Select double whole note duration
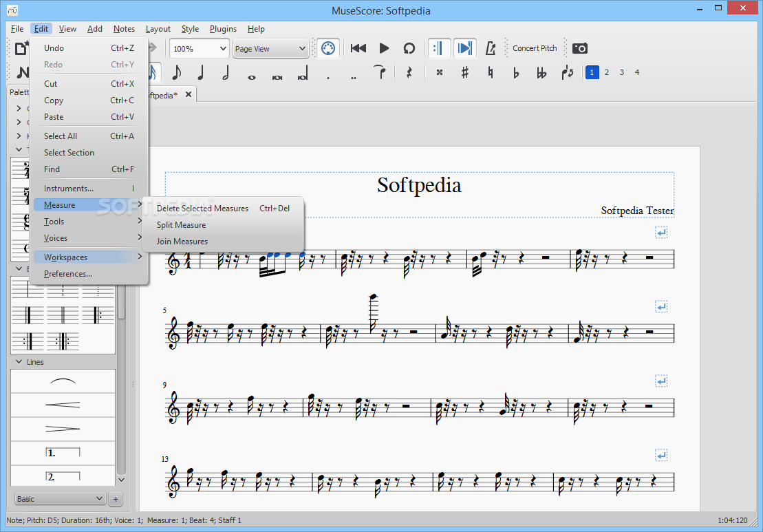Screen dimensions: 763x532 click(x=277, y=76)
